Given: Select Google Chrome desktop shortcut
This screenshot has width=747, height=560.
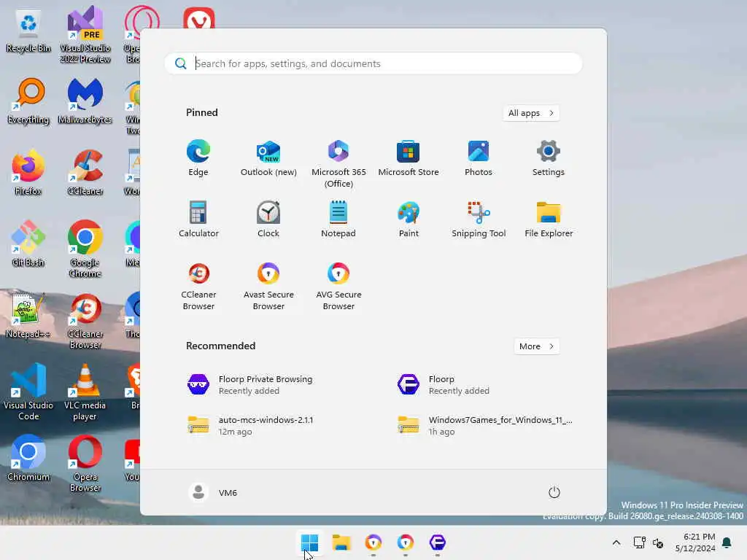Looking at the screenshot, I should point(85,249).
